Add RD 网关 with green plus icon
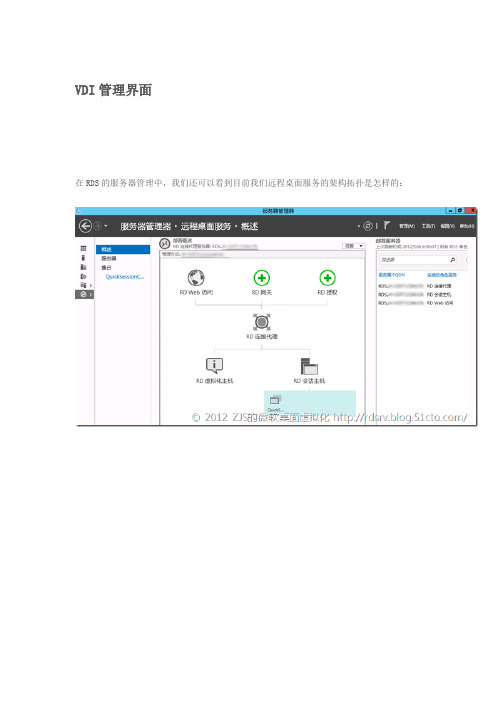The height and width of the screenshot is (702, 496). 262,278
